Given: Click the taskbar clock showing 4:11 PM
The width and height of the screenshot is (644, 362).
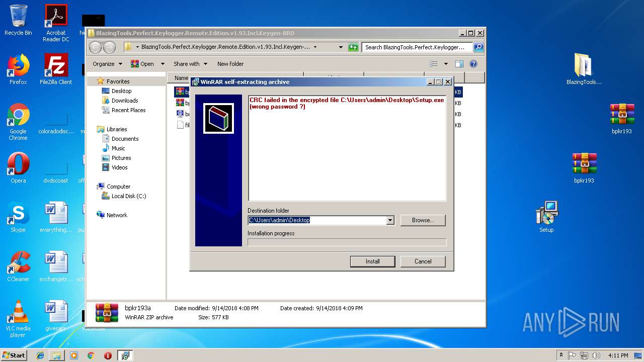Looking at the screenshot, I should coord(618,355).
